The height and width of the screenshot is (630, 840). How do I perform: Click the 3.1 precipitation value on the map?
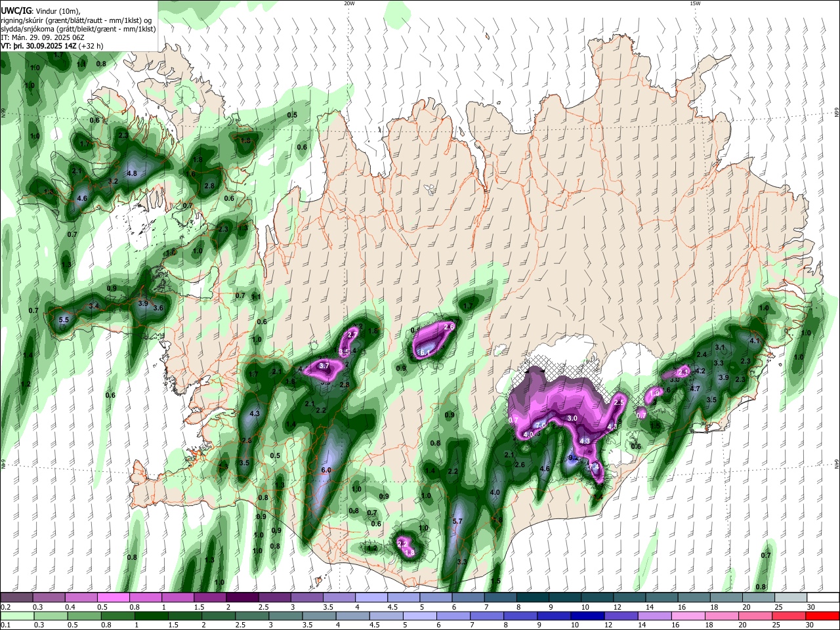tap(720, 347)
